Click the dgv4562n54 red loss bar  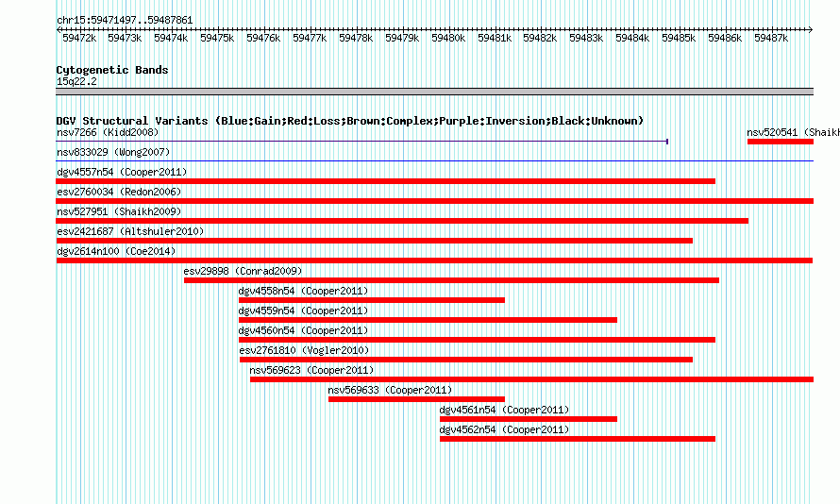(x=578, y=439)
